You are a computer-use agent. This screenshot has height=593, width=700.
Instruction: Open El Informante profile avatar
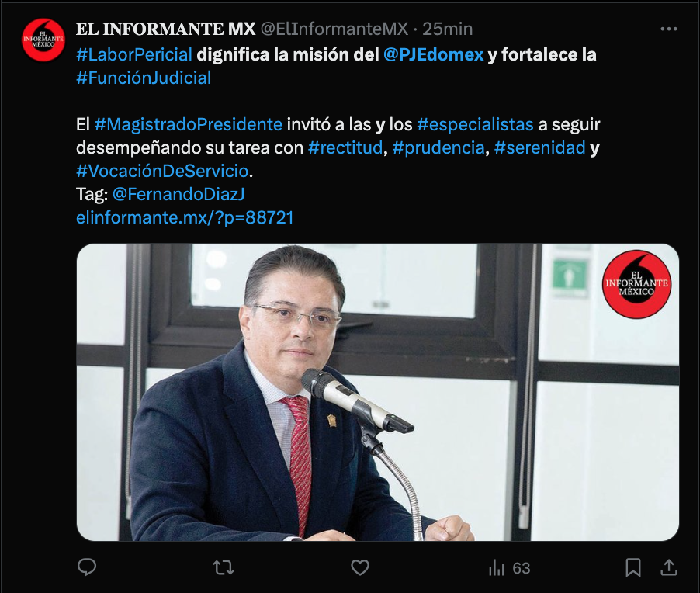[43, 40]
